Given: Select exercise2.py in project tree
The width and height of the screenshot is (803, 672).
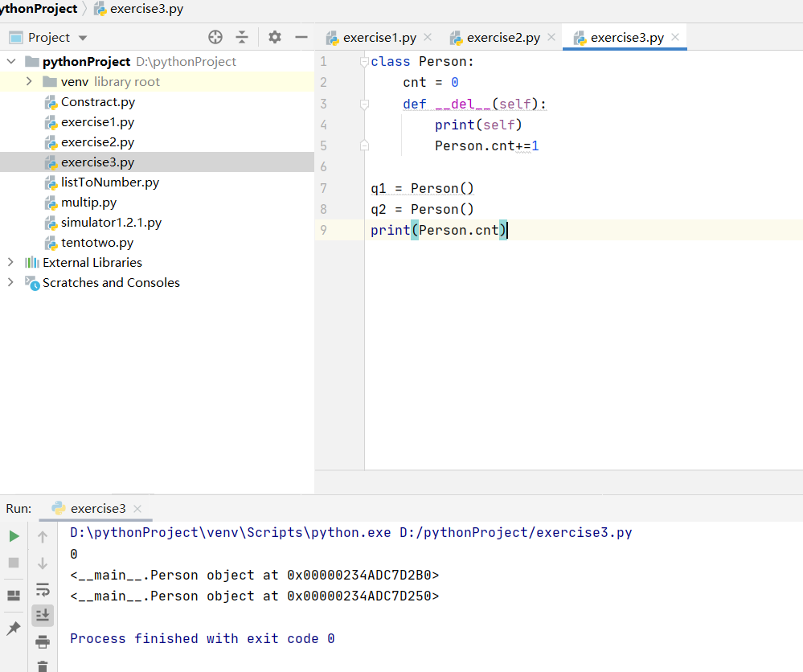Looking at the screenshot, I should pyautogui.click(x=97, y=142).
